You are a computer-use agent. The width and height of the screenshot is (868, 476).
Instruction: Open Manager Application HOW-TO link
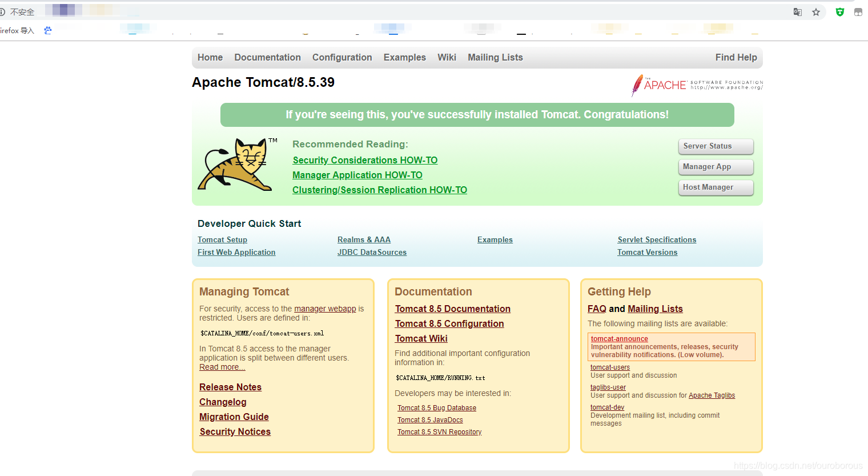tap(357, 175)
